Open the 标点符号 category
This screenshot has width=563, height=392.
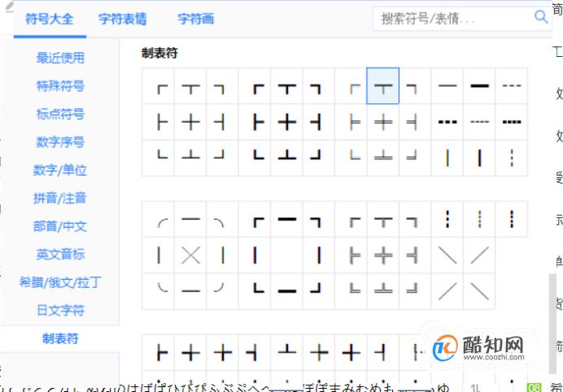60,114
